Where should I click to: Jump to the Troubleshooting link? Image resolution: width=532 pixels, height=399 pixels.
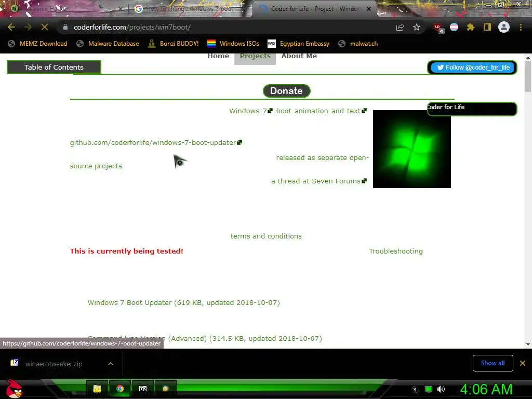pyautogui.click(x=395, y=251)
